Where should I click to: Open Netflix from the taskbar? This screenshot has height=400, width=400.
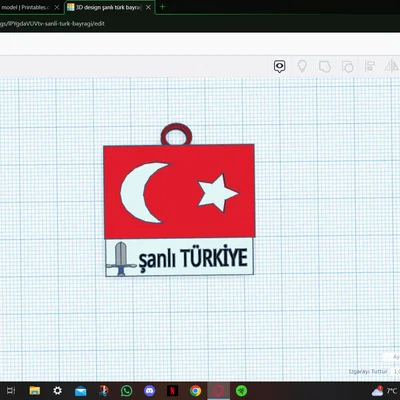172,391
